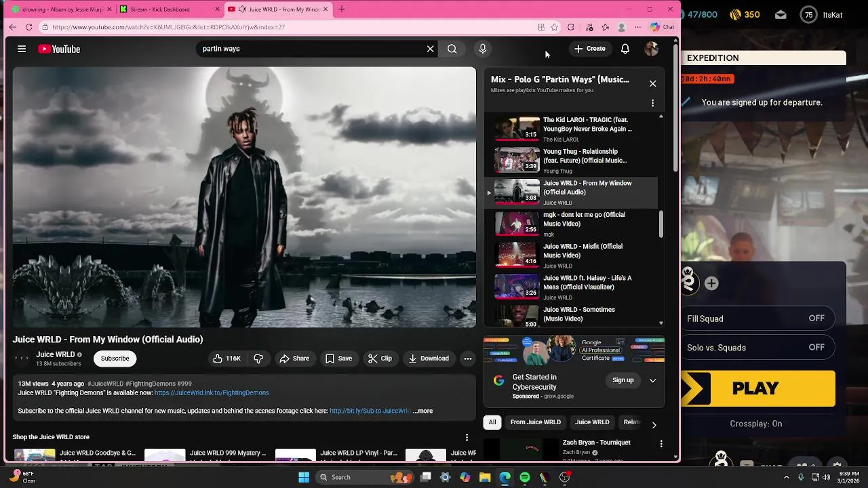Open the YouTube account avatar menu
The image size is (868, 488).
[x=652, y=49]
